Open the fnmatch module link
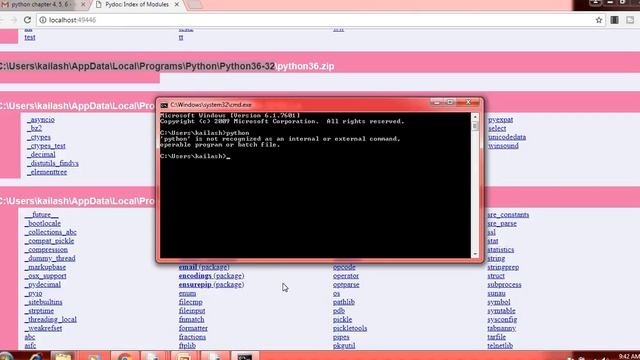Image resolution: width=640 pixels, height=360 pixels. tap(191, 320)
